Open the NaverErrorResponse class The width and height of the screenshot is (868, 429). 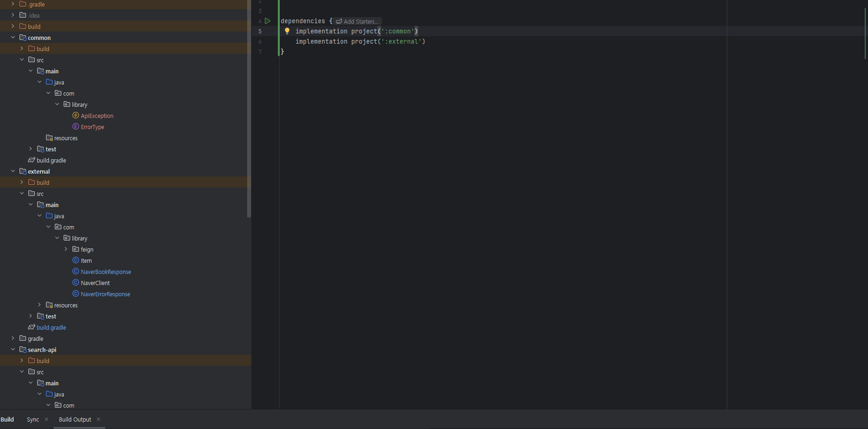point(105,294)
